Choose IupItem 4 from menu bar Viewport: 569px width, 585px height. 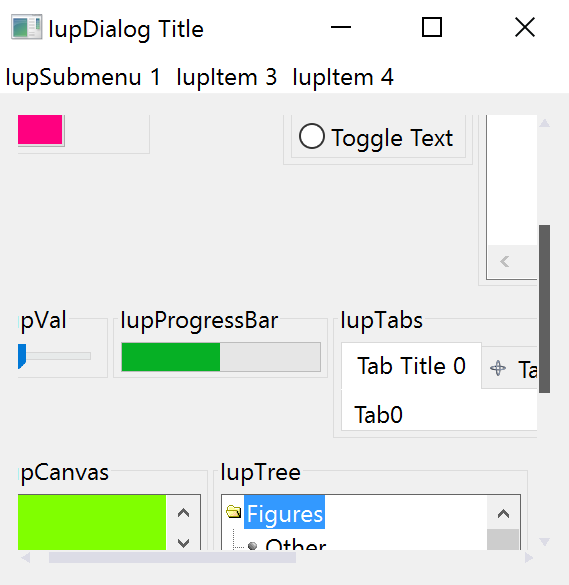(343, 77)
